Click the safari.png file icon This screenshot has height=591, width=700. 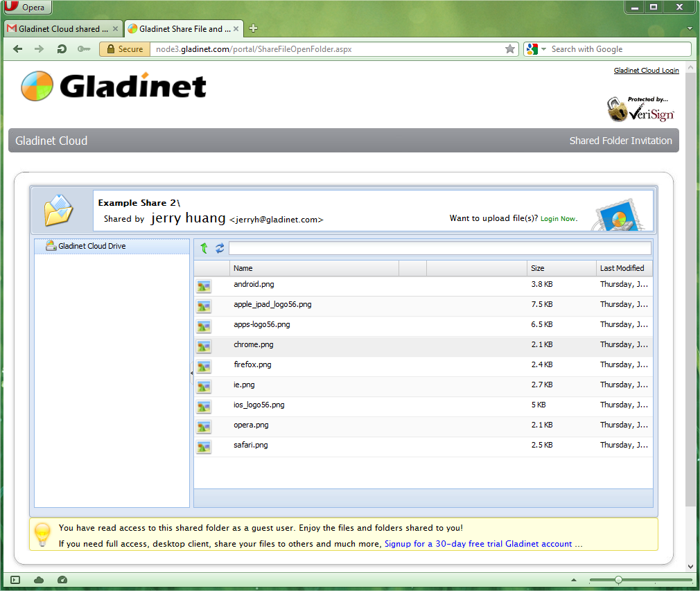coord(204,447)
